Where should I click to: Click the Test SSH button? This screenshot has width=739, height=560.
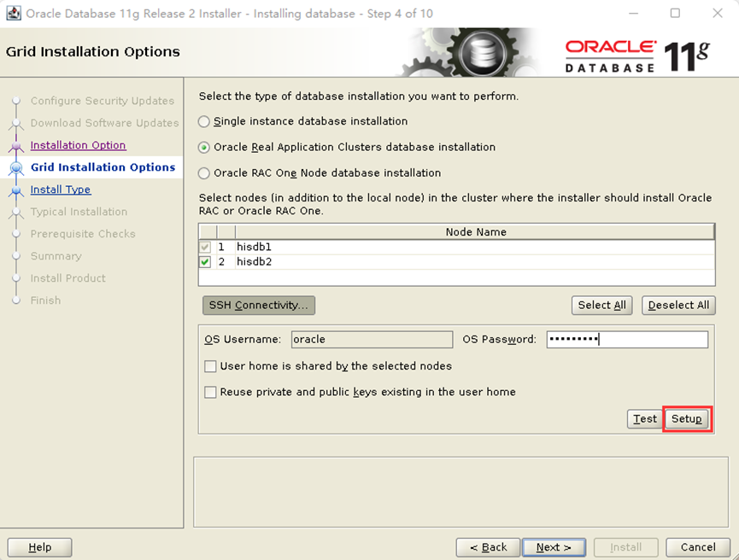tap(645, 418)
